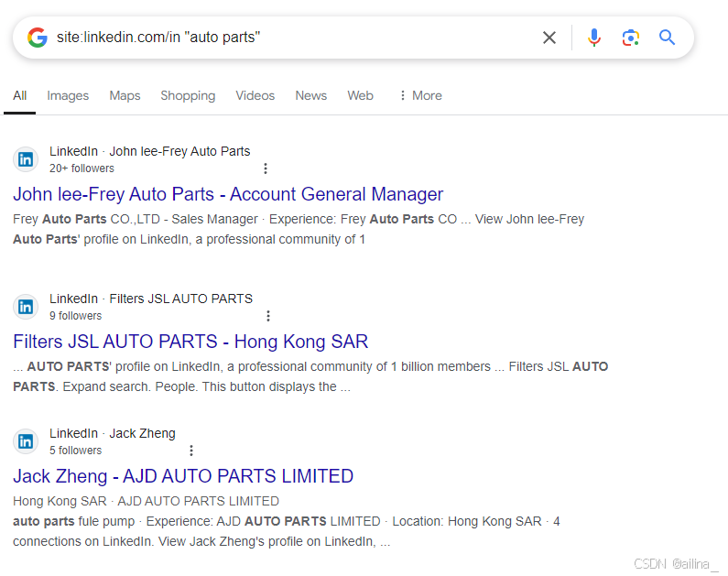Viewport: 728px width, 576px height.
Task: Open options menu for Filters JSL result
Action: pyautogui.click(x=268, y=316)
